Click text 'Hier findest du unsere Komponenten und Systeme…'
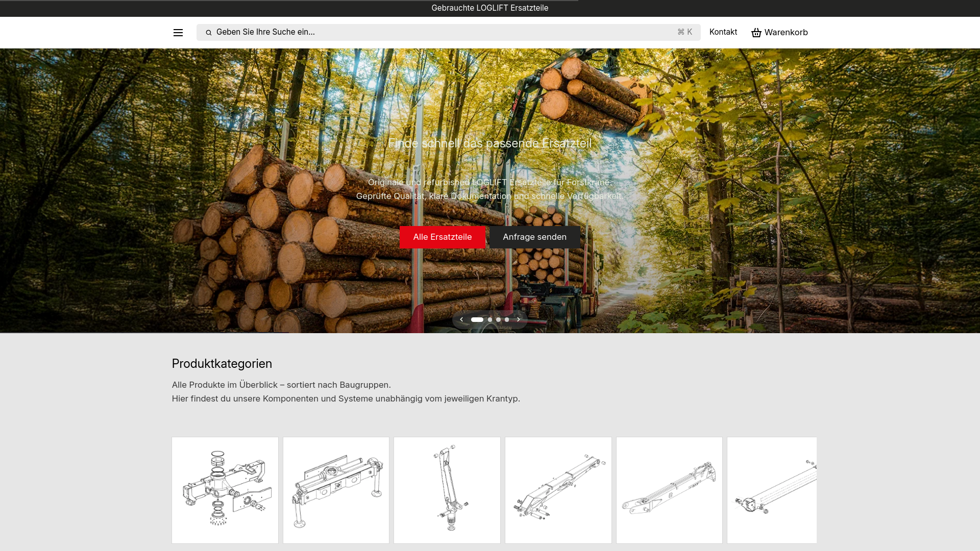Image resolution: width=980 pixels, height=551 pixels. click(346, 399)
